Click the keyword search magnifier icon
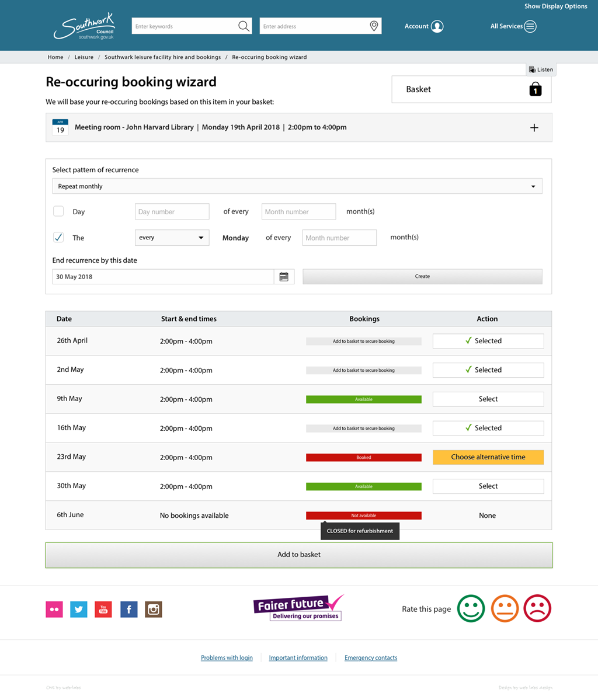Viewport: 598px width, 700px height. tap(244, 26)
